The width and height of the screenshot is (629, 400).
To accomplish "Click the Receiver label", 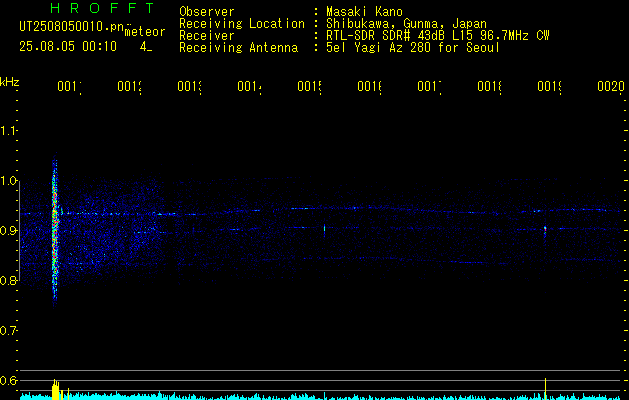I will coord(207,36).
